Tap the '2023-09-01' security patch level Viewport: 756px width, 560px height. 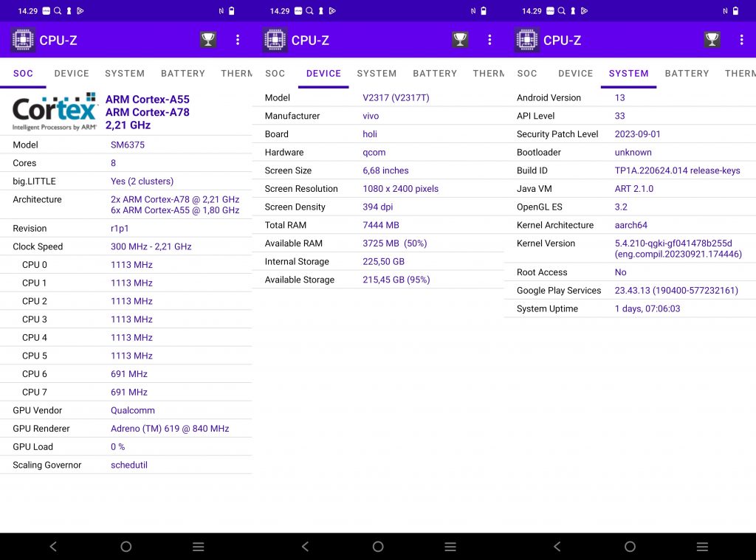coord(637,134)
